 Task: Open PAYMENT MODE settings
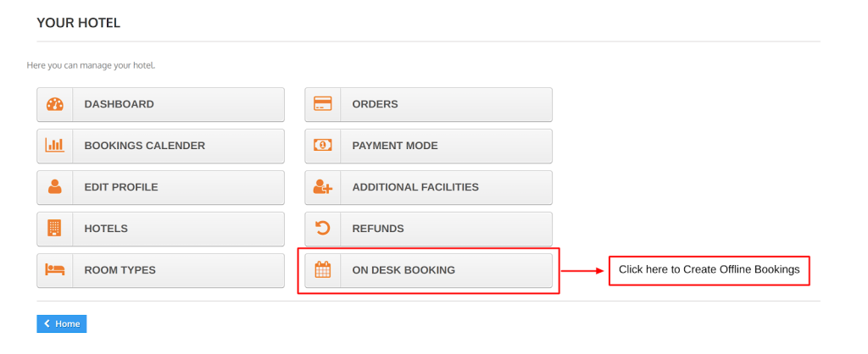428,146
